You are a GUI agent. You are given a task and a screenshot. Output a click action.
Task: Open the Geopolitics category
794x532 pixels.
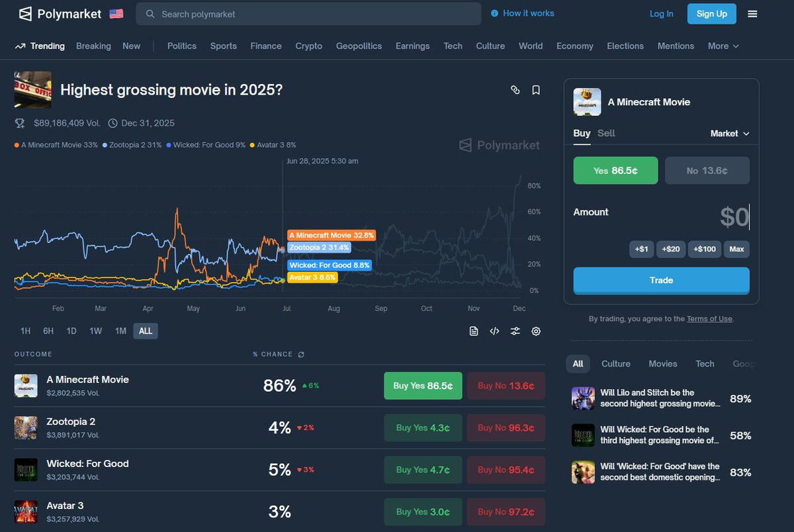pos(359,46)
